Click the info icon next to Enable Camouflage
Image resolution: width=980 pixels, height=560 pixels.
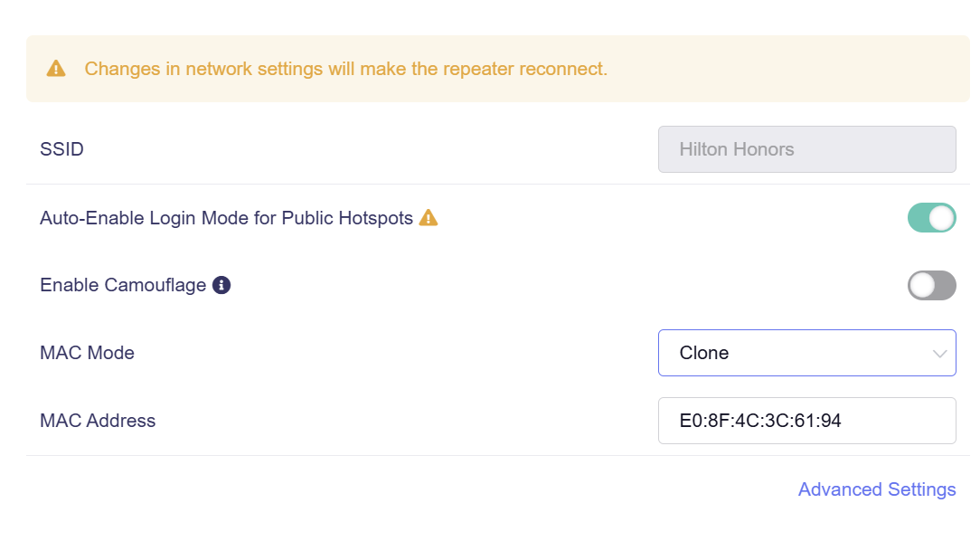(221, 285)
